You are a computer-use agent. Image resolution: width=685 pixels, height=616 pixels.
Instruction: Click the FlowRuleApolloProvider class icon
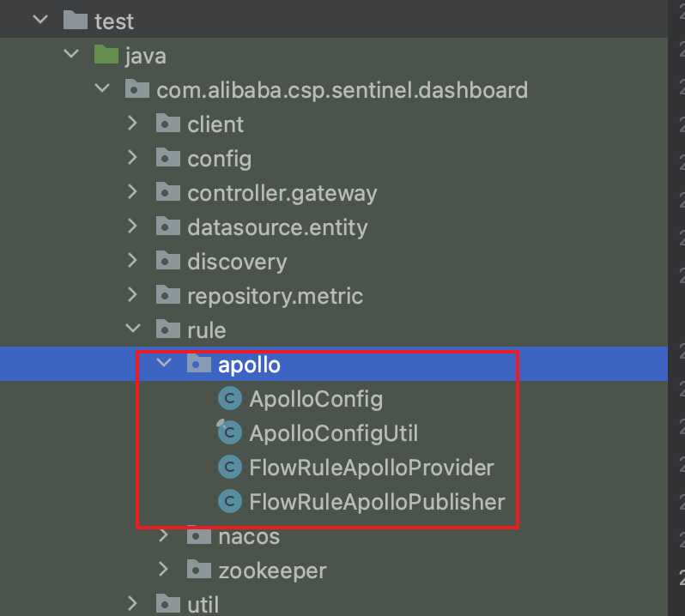[230, 467]
